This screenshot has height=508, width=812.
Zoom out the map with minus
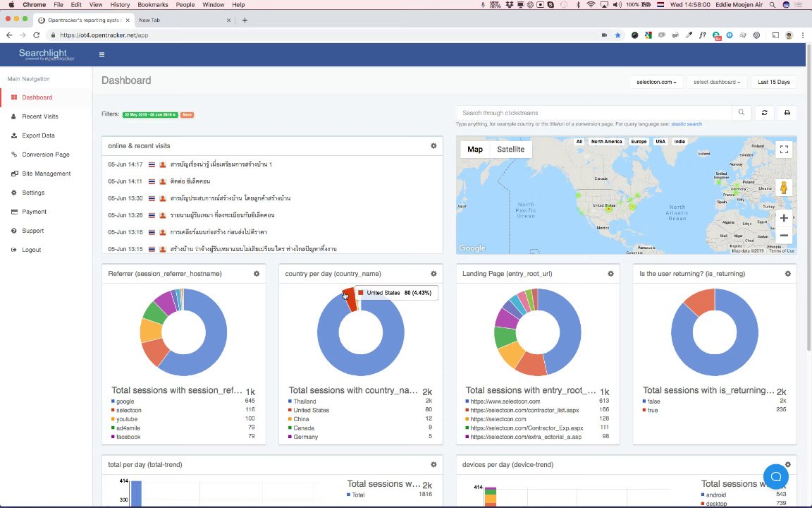(x=784, y=236)
